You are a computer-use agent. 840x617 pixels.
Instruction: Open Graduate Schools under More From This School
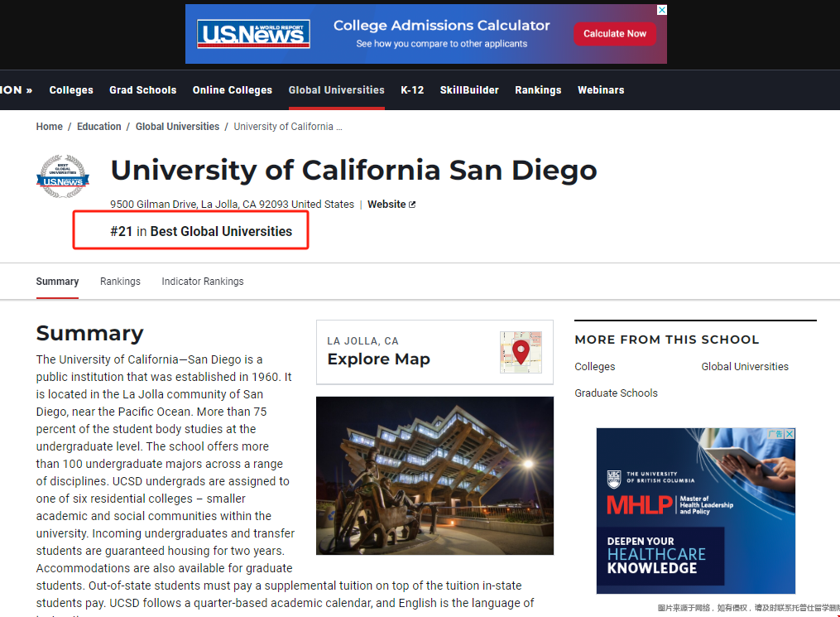click(616, 393)
